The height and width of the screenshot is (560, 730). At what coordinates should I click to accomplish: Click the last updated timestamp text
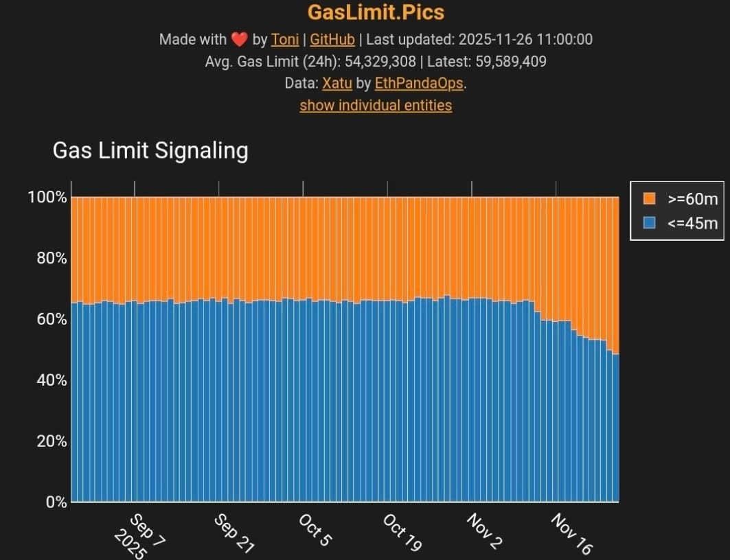click(x=481, y=39)
